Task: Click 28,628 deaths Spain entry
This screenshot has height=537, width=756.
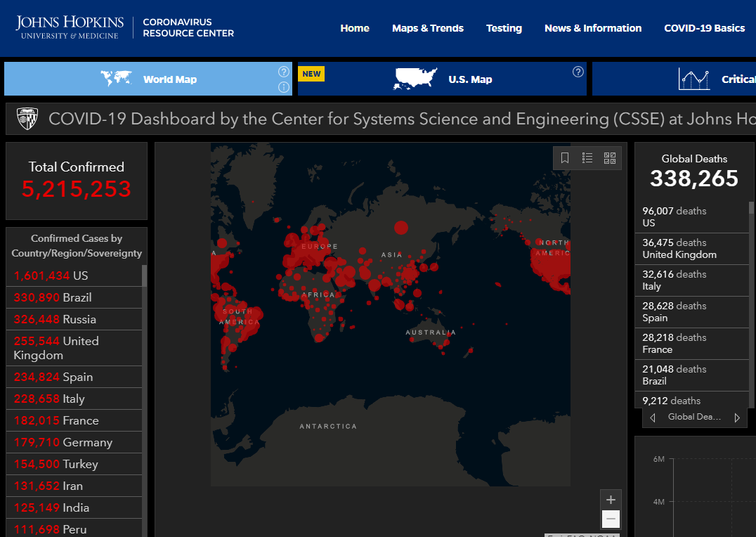Action: (x=691, y=311)
